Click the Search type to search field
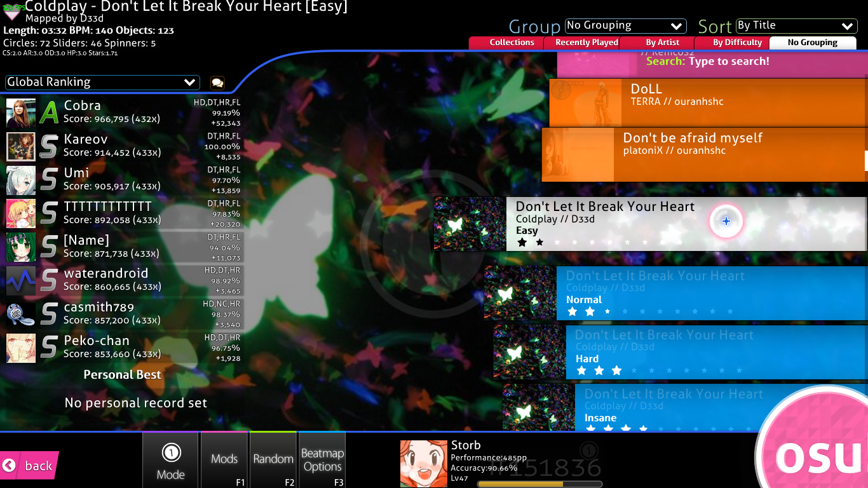The width and height of the screenshot is (868, 488). pyautogui.click(x=708, y=62)
